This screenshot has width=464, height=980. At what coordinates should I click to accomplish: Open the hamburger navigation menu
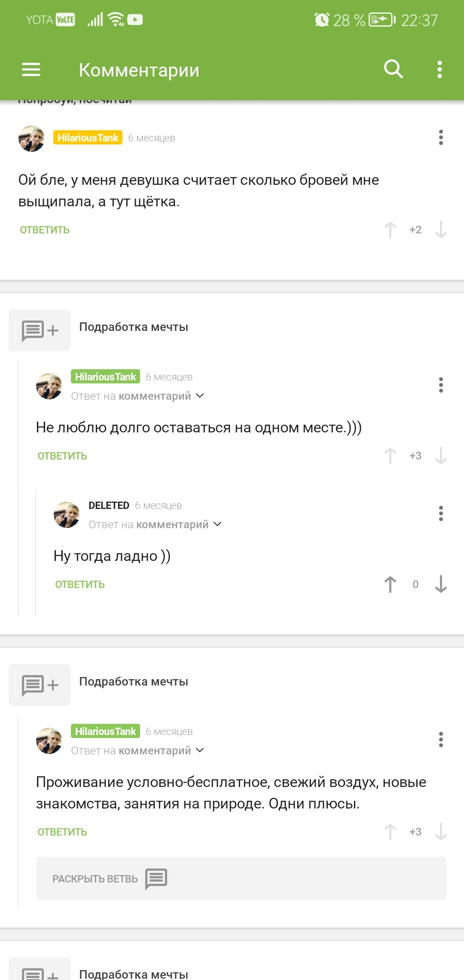[31, 70]
